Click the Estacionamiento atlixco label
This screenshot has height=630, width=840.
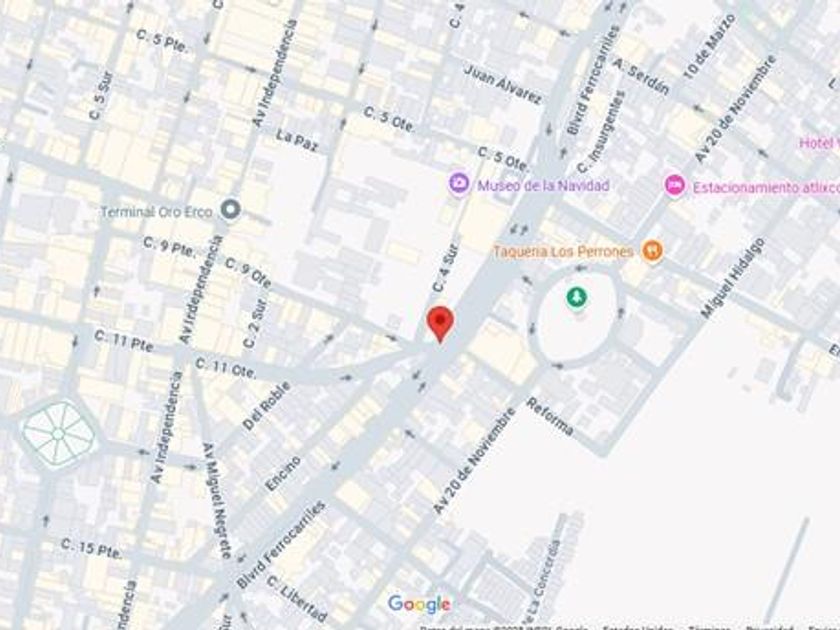[x=766, y=188]
